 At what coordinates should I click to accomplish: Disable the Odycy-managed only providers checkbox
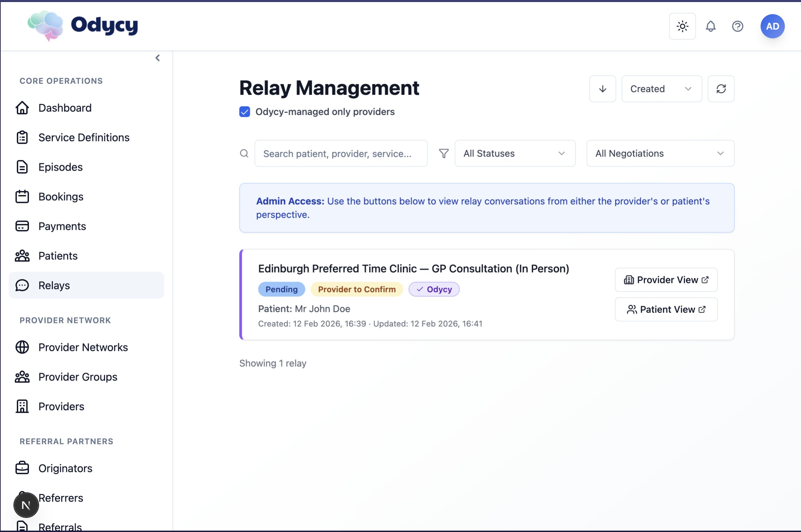244,112
